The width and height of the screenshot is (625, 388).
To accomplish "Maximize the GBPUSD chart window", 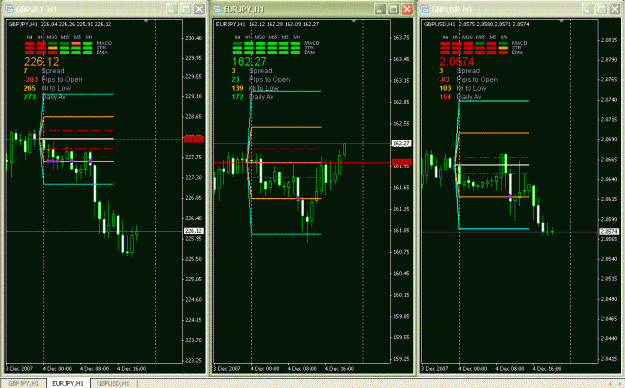I will pyautogui.click(x=601, y=9).
